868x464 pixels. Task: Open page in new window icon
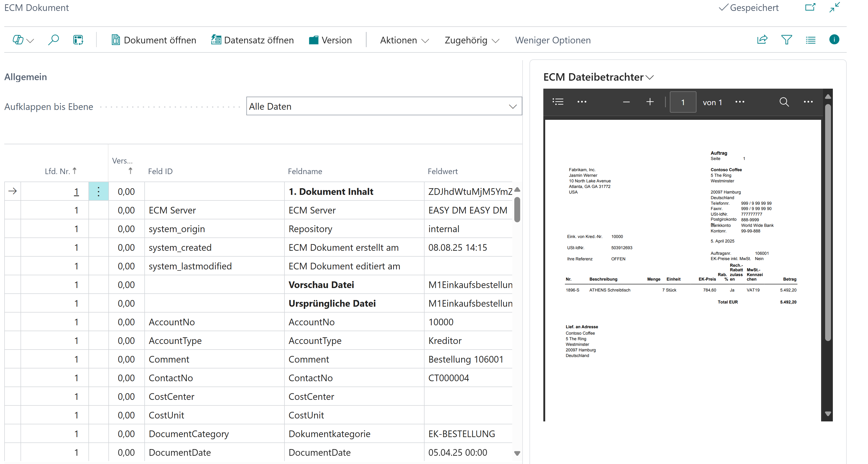[810, 7]
